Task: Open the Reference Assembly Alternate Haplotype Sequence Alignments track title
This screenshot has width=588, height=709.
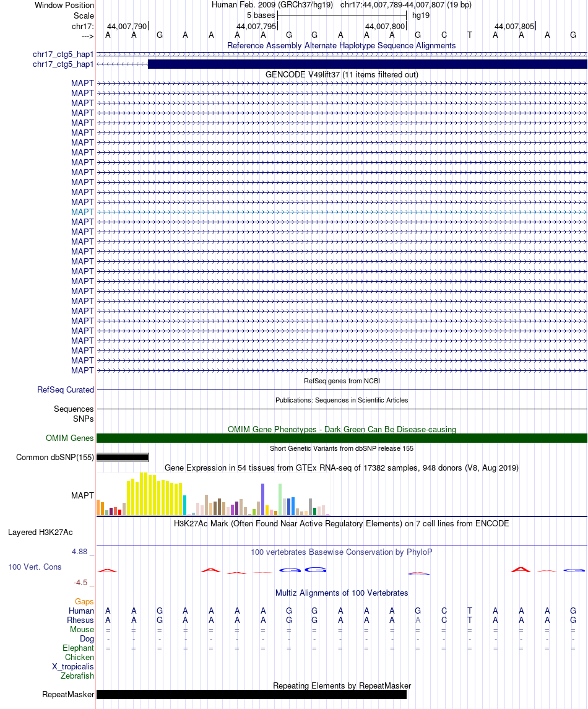Action: pos(341,46)
